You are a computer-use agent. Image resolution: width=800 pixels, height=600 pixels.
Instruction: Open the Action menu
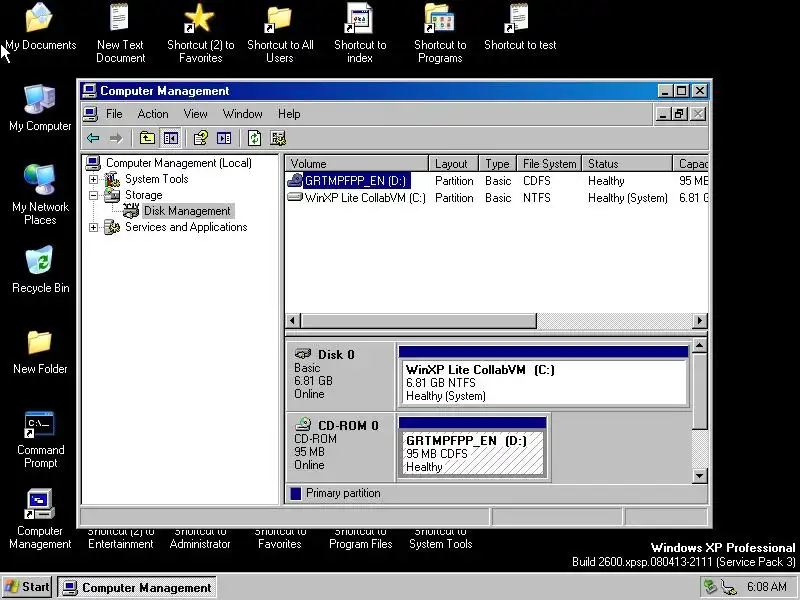click(x=153, y=114)
